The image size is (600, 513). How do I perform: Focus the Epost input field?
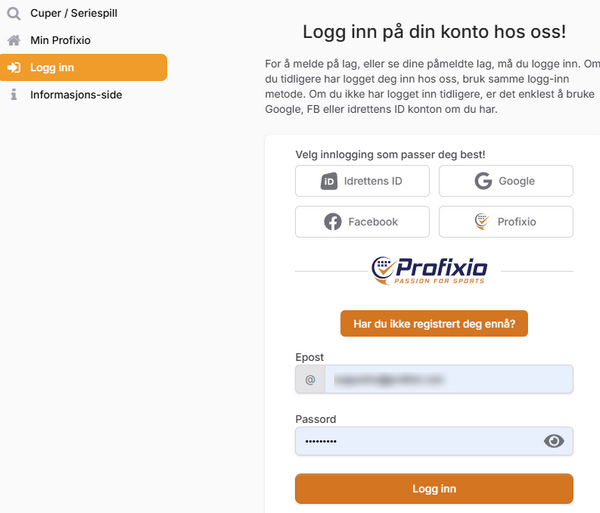[447, 380]
